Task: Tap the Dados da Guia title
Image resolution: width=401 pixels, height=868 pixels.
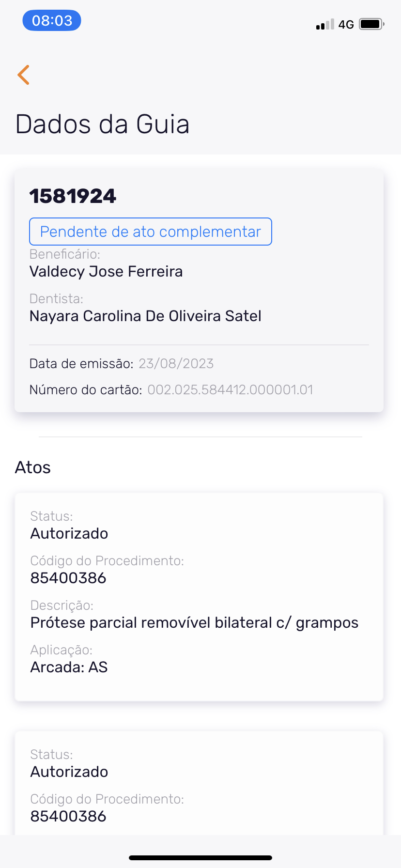Action: point(102,124)
